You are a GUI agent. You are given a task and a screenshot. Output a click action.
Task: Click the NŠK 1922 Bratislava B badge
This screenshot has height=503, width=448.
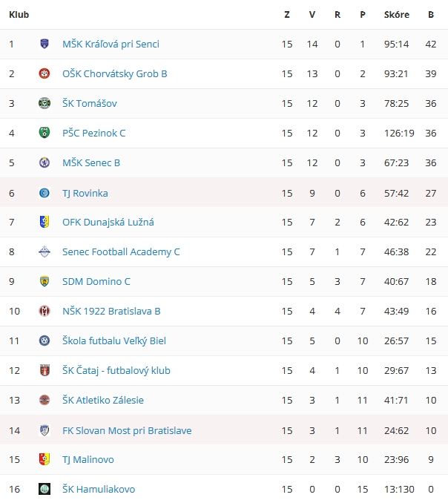[45, 311]
